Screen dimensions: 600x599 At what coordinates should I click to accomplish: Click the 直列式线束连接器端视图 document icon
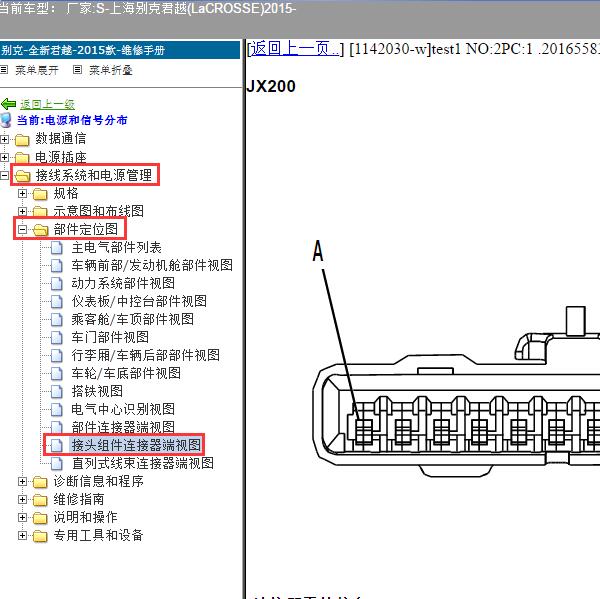57,464
